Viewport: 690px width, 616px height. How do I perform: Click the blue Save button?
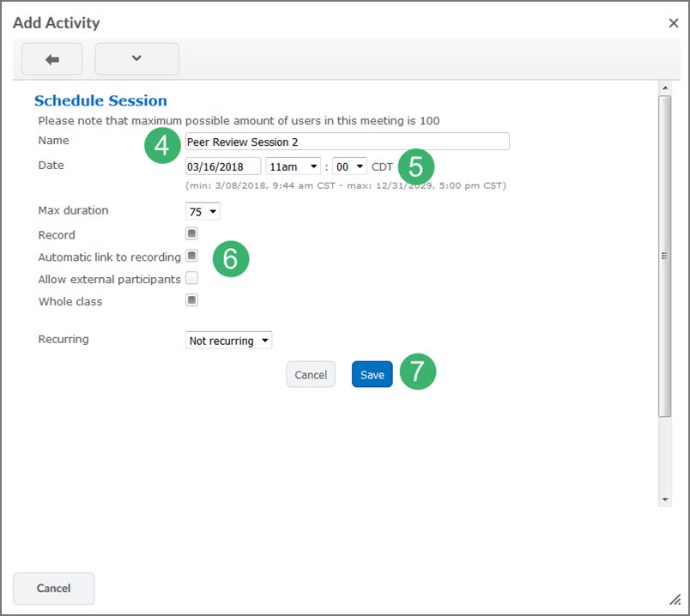(x=372, y=374)
